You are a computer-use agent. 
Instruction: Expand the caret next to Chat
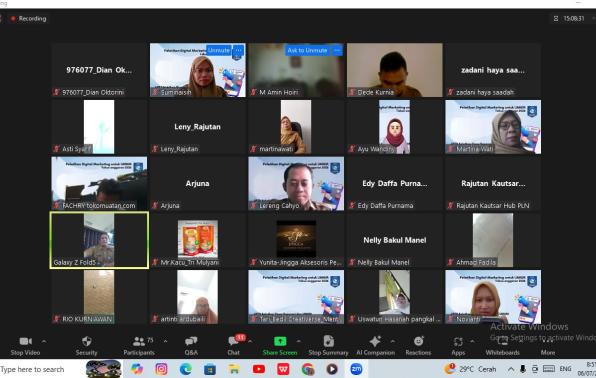pos(250,341)
